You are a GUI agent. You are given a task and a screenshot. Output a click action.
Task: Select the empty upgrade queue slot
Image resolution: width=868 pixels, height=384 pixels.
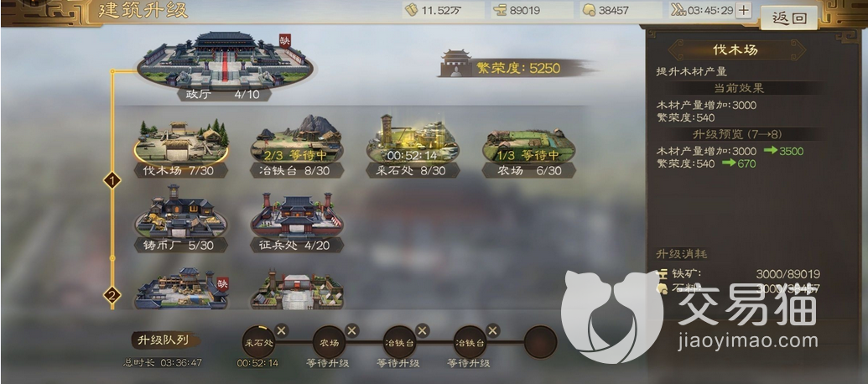point(540,342)
